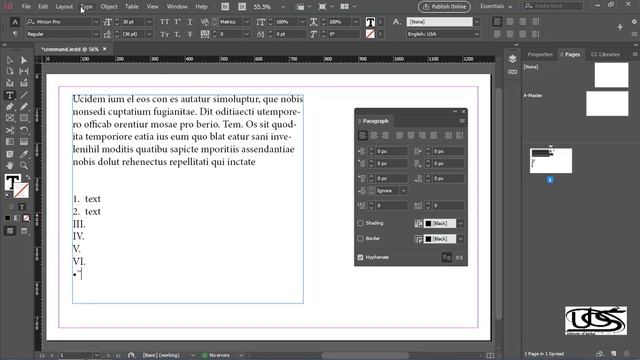
Task: Enable the Border checkbox
Action: 360,238
